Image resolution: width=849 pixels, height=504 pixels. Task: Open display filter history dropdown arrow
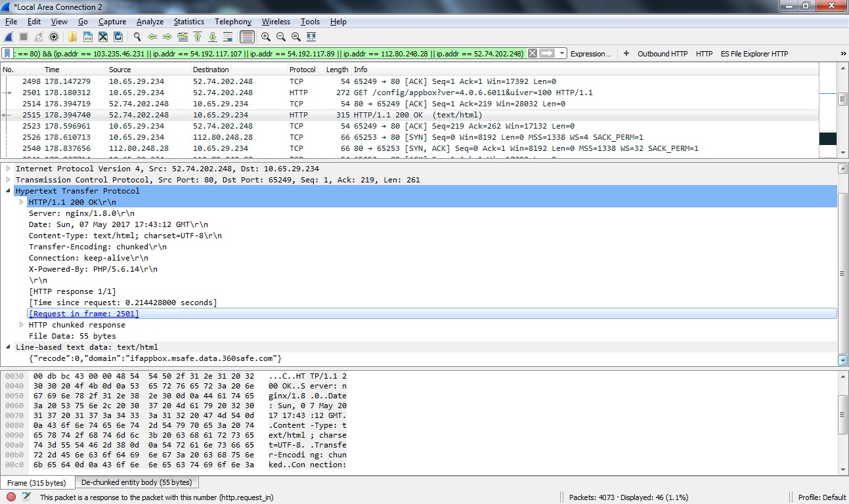(x=562, y=54)
